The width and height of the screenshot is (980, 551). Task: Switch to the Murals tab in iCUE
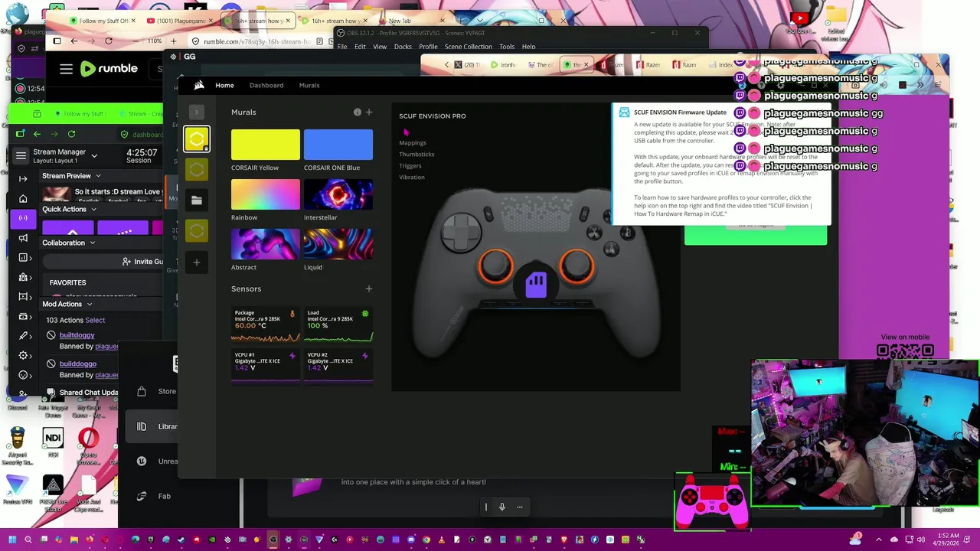click(309, 85)
